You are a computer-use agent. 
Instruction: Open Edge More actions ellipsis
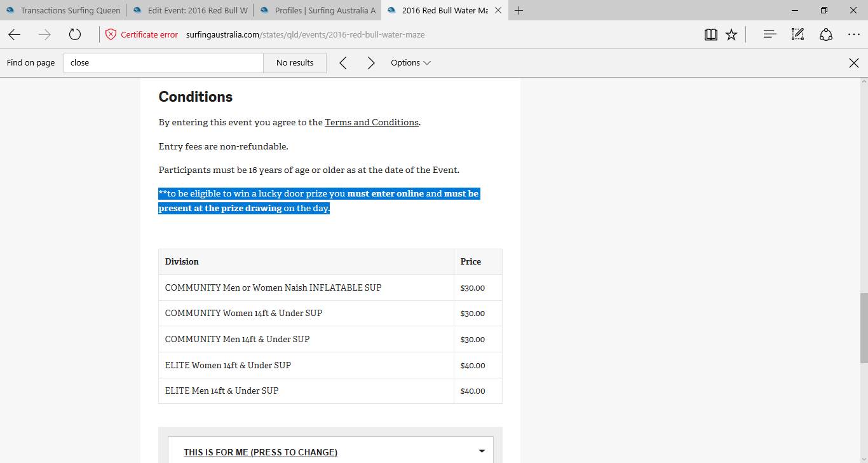pos(854,35)
